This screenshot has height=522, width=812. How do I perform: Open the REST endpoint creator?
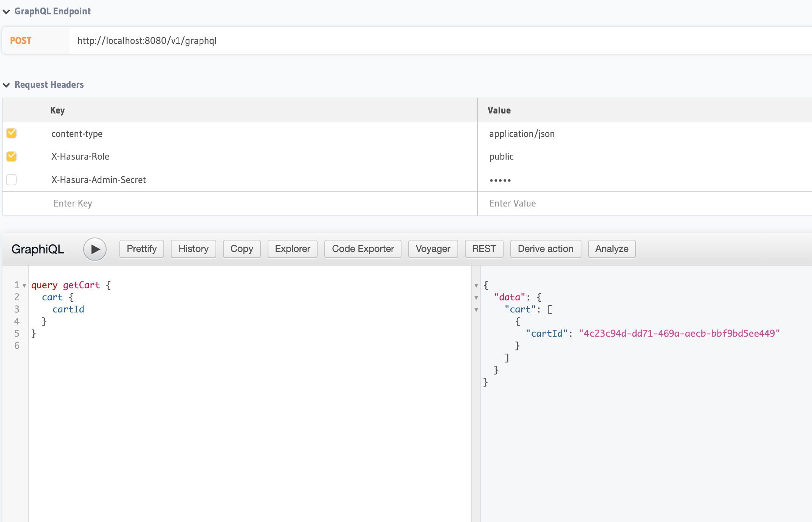pos(484,249)
